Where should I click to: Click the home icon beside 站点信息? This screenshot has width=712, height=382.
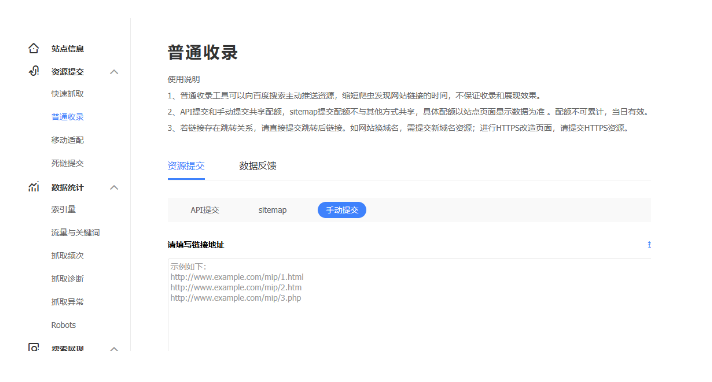(x=34, y=48)
